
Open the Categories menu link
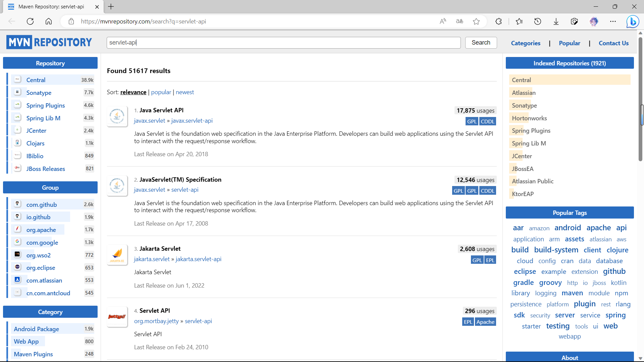point(526,43)
